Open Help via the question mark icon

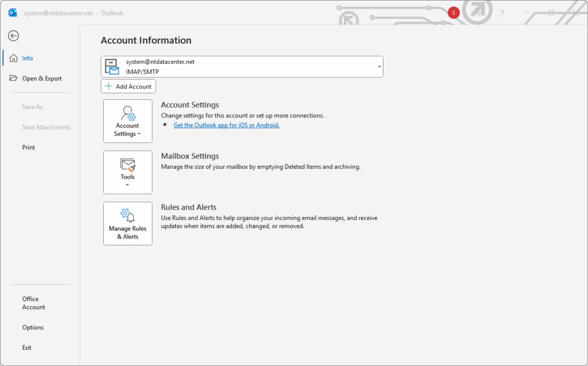502,13
